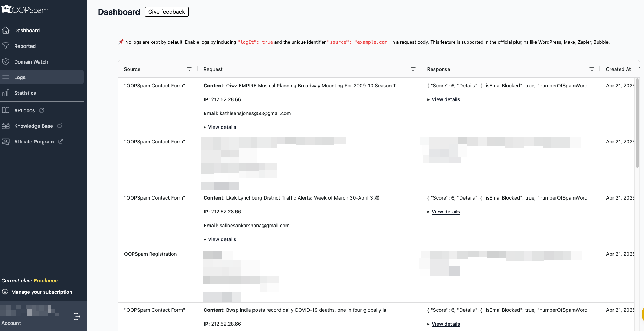The height and width of the screenshot is (331, 644).
Task: Open the Reported page
Action: click(25, 46)
